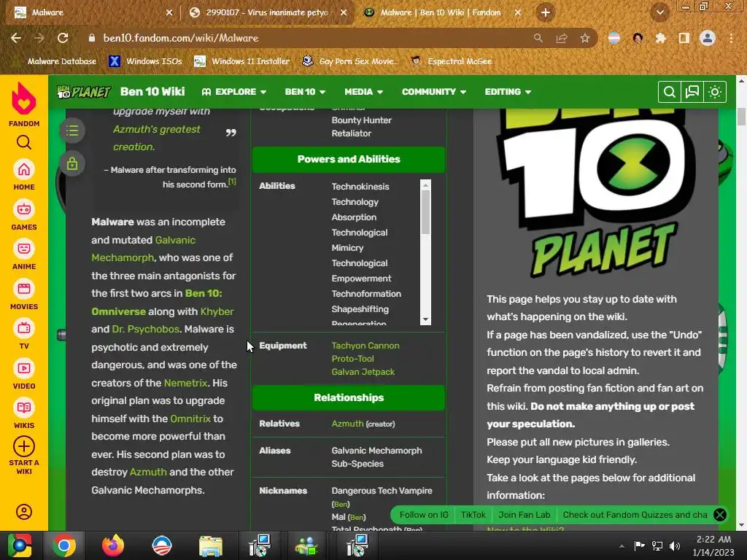This screenshot has width=747, height=560.
Task: Open Firefox from the taskbar
Action: coord(113,545)
